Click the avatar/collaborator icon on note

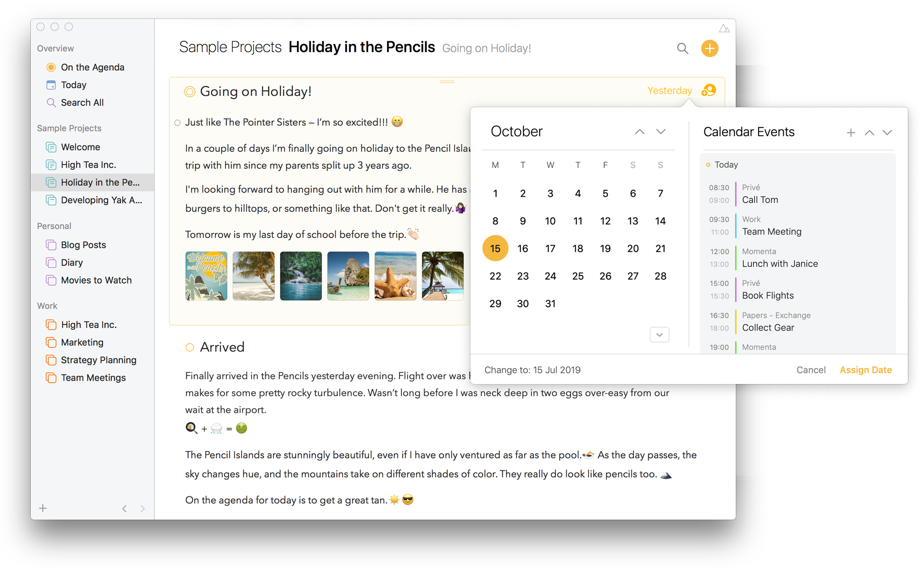coord(709,91)
